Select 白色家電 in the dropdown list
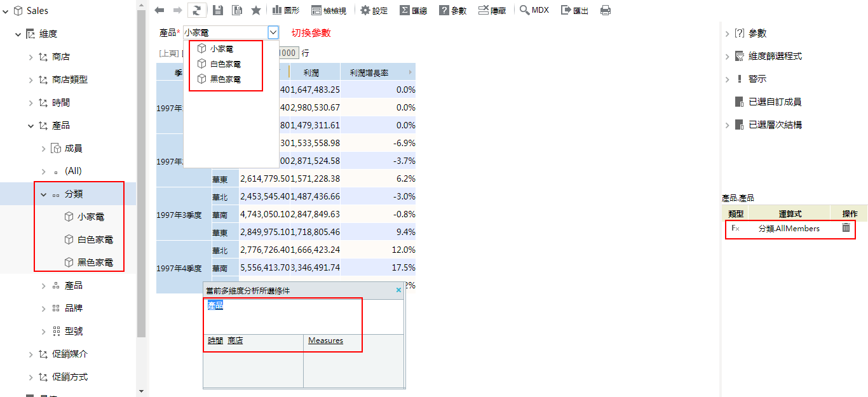 [225, 64]
